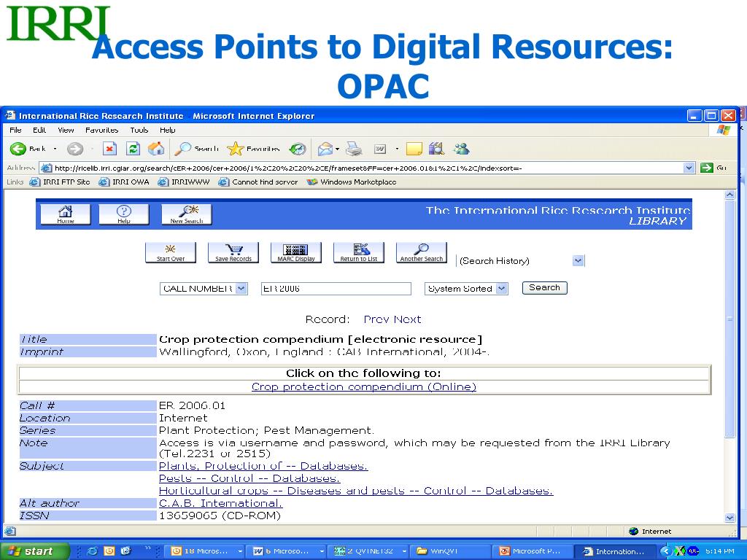Open subject Plants, Protection of -- Databases
The image size is (747, 560).
click(263, 466)
